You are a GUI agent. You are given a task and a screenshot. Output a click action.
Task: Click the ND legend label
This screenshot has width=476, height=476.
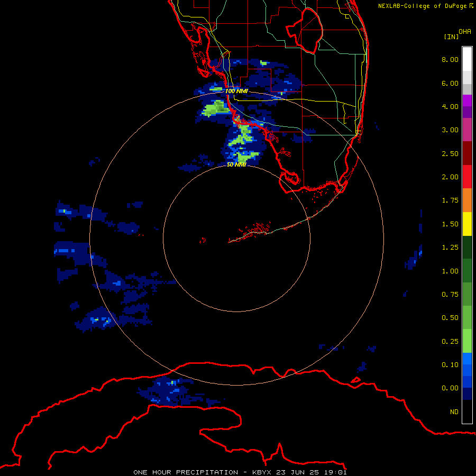click(x=454, y=412)
